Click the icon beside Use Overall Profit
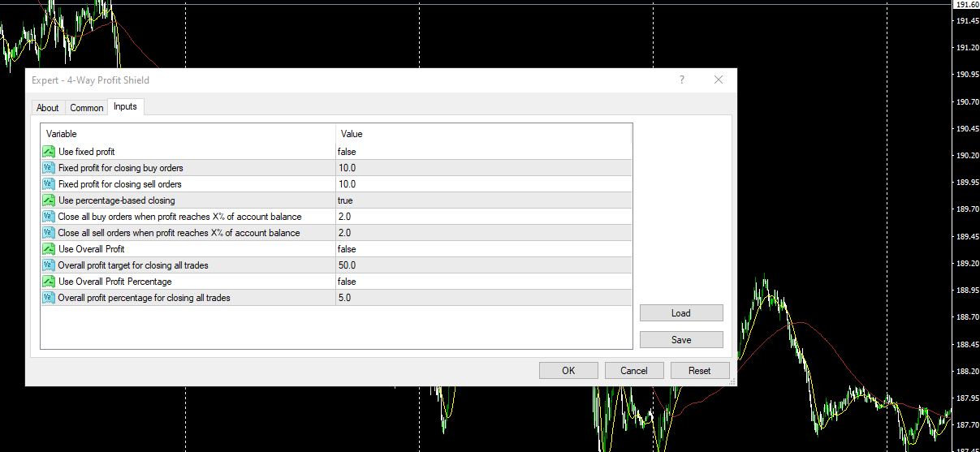The width and height of the screenshot is (980, 452). 48,249
